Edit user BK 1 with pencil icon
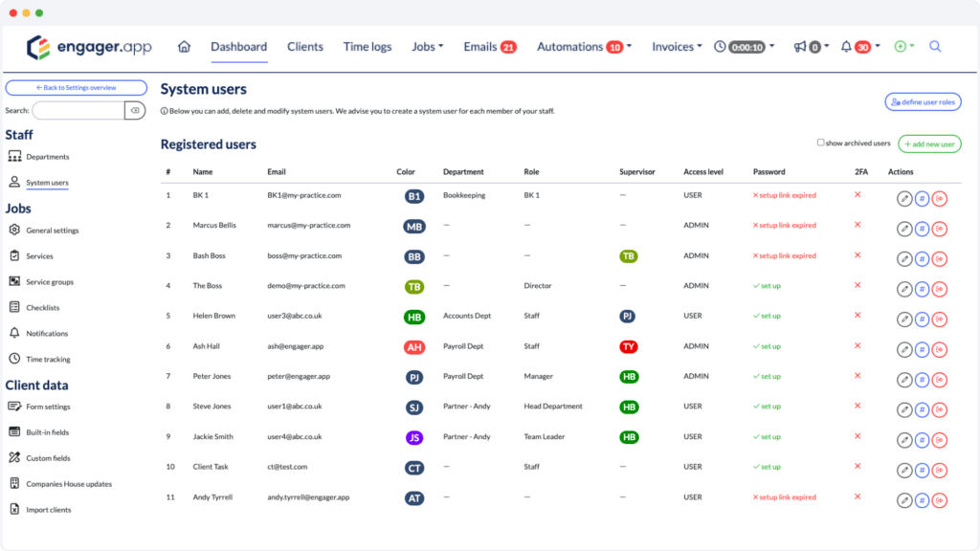 coord(903,199)
